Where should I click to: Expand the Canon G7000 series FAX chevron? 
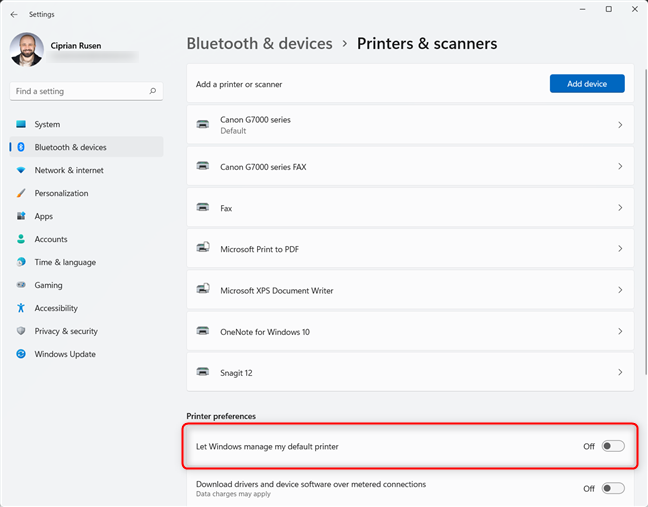(620, 166)
